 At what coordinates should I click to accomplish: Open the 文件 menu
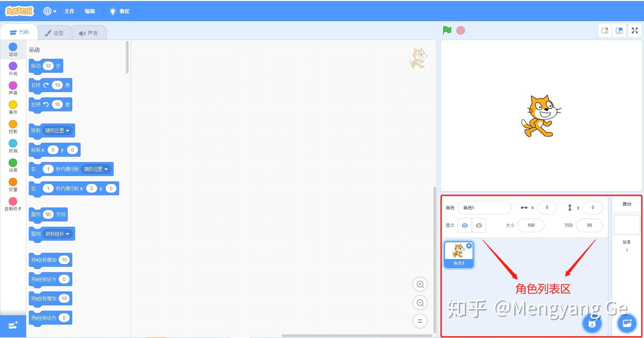tap(69, 11)
